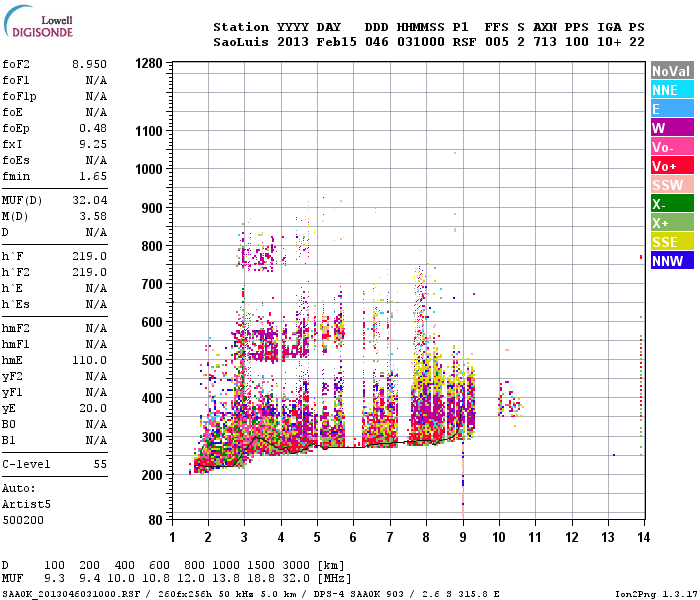
Task: Click the B0 row label
Action: [9, 425]
